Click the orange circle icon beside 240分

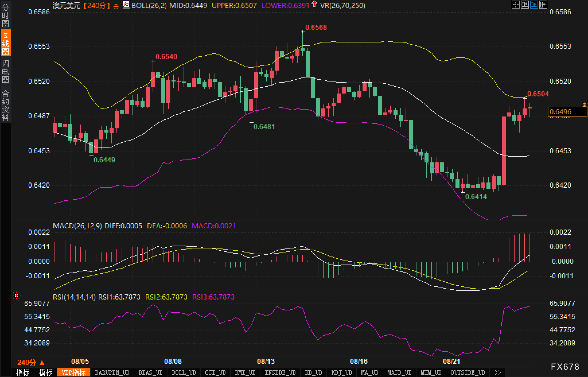point(116,6)
